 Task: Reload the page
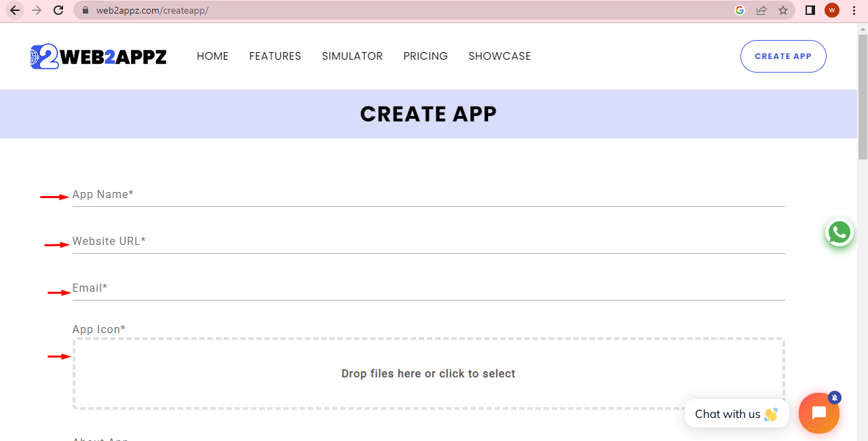coord(58,10)
